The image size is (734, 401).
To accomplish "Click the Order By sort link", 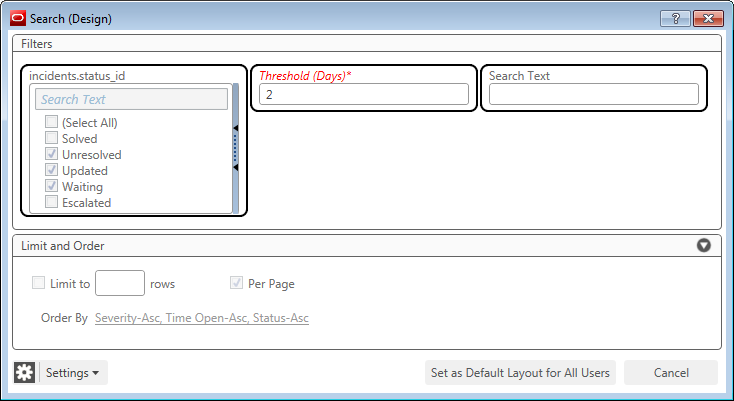I will pyautogui.click(x=202, y=318).
